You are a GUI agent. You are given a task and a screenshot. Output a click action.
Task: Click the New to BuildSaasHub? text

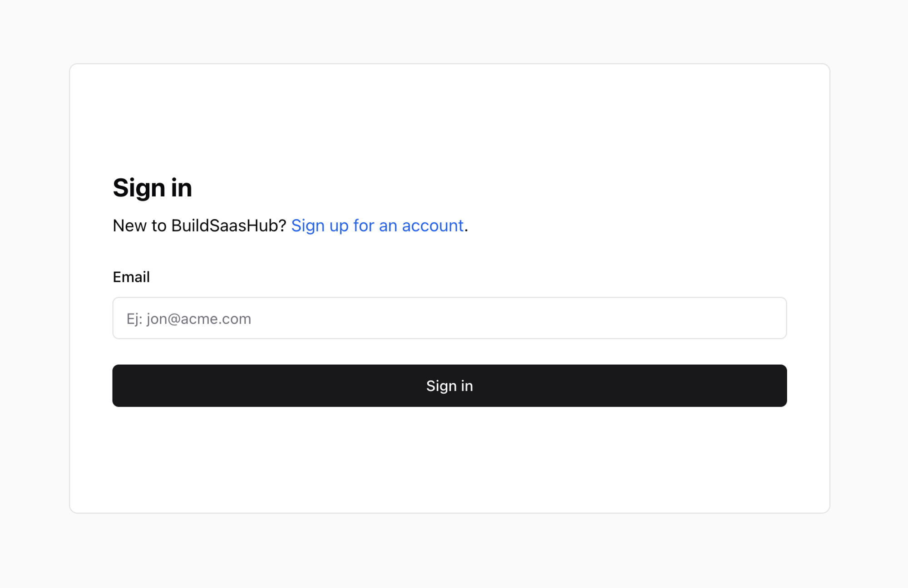[x=199, y=225]
